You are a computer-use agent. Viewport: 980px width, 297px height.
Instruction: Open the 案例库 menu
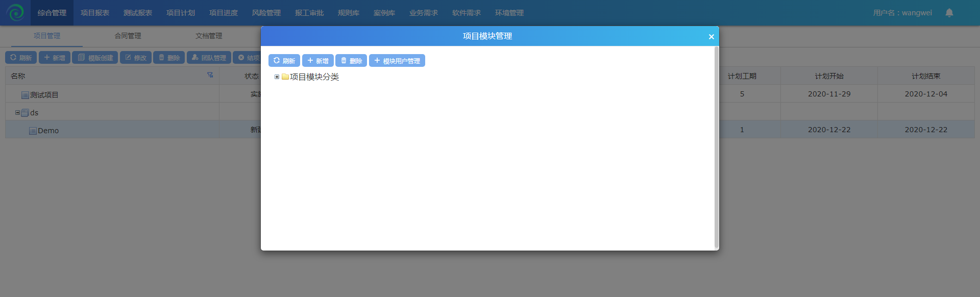(x=384, y=13)
